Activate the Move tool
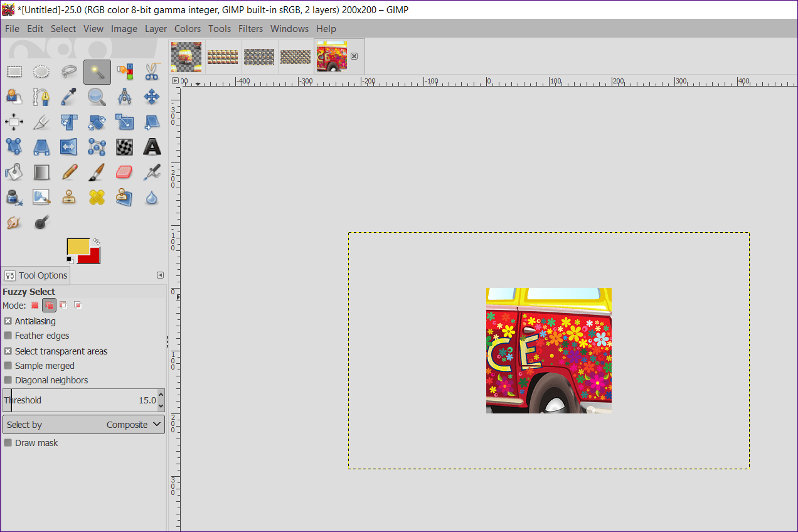The width and height of the screenshot is (798, 532). (x=152, y=97)
